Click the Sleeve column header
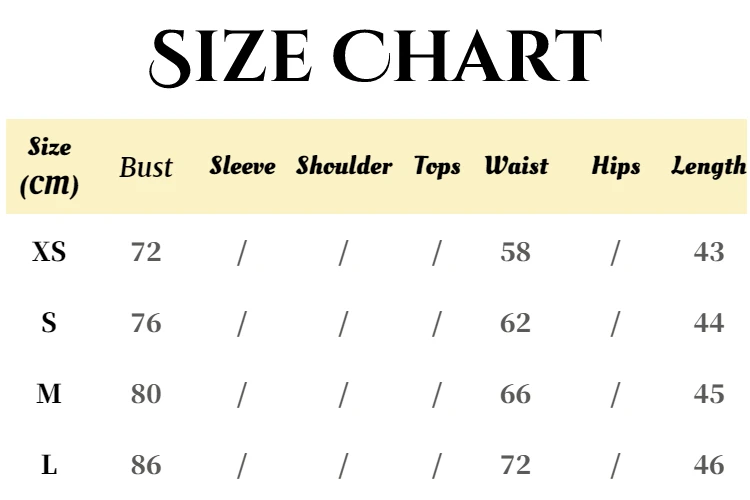The width and height of the screenshot is (750, 500). [x=243, y=166]
